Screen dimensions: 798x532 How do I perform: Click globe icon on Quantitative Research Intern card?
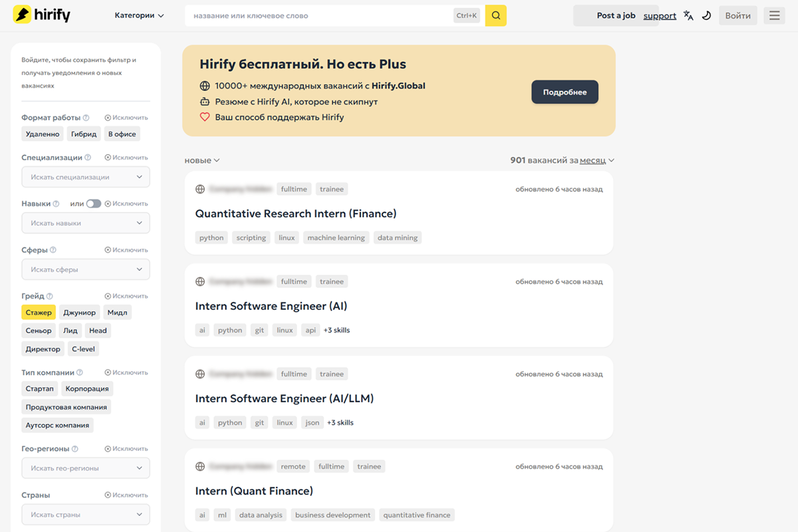pos(200,190)
